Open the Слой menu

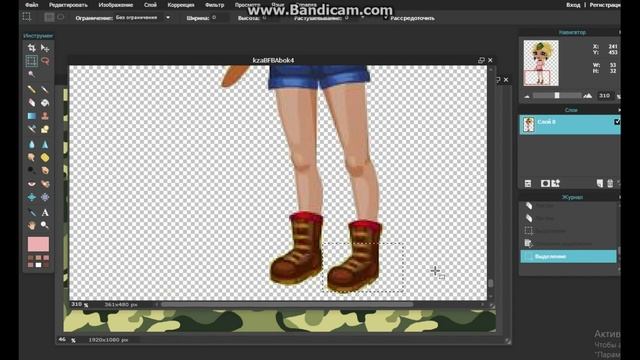click(150, 5)
